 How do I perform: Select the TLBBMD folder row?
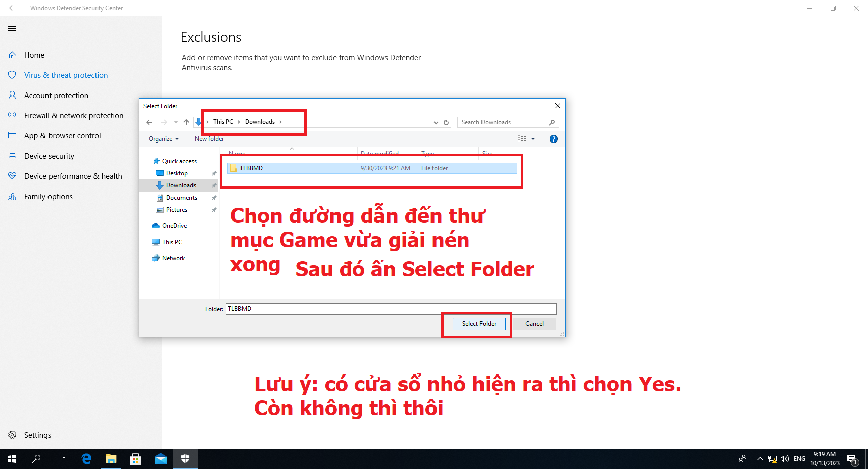pyautogui.click(x=372, y=168)
